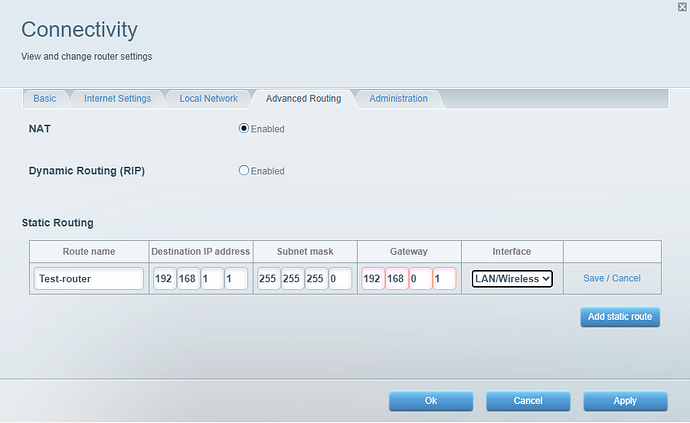Switch to the Basic tab
Image resolution: width=690 pixels, height=423 pixels.
tap(45, 99)
